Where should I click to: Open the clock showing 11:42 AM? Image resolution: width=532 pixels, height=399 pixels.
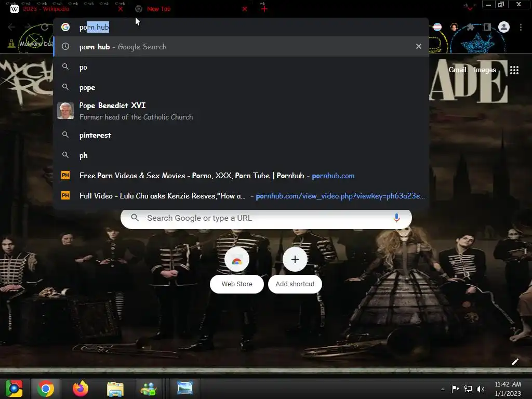(508, 389)
